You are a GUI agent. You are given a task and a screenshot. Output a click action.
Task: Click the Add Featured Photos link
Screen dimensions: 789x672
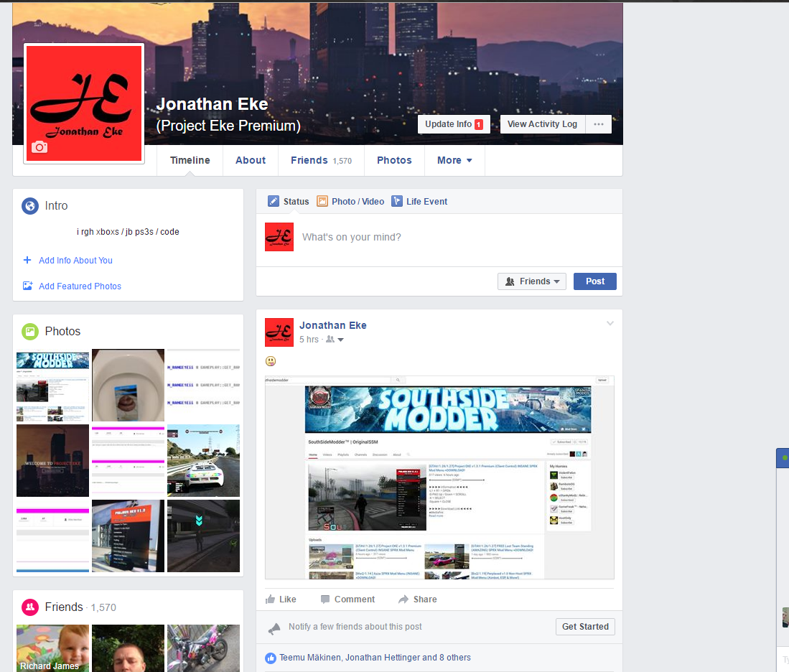click(80, 286)
